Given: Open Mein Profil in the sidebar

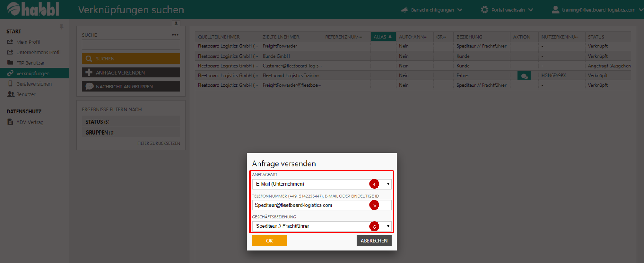Looking at the screenshot, I should point(28,42).
